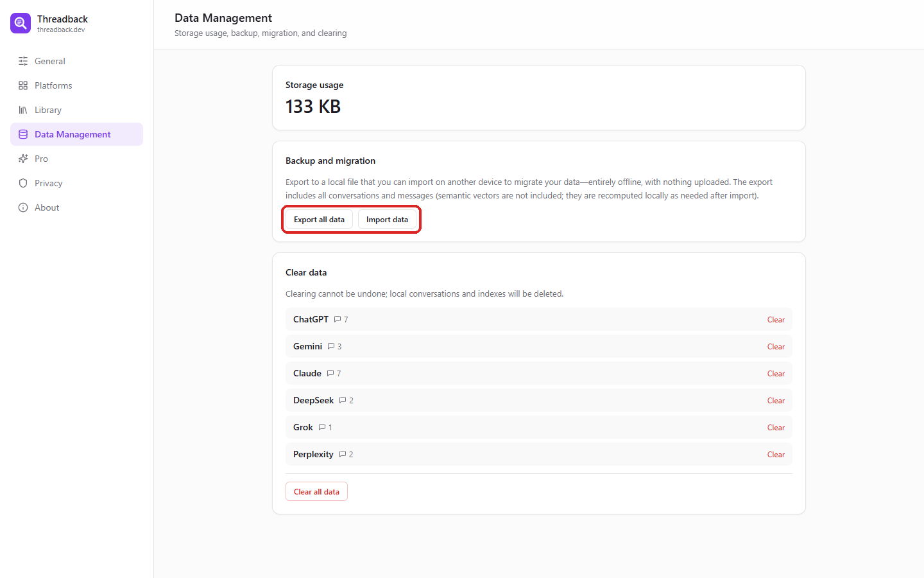
Task: Clear Perplexity conversations
Action: [x=776, y=454]
